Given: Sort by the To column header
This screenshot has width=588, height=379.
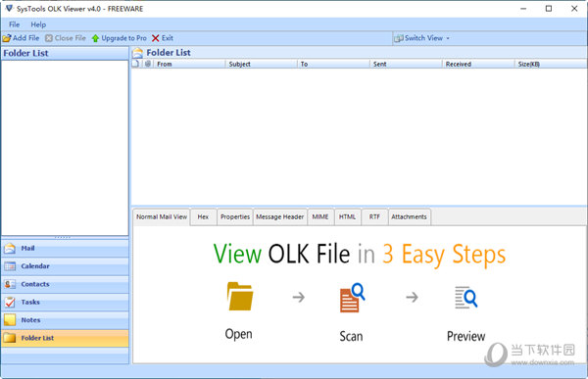Looking at the screenshot, I should coord(333,64).
